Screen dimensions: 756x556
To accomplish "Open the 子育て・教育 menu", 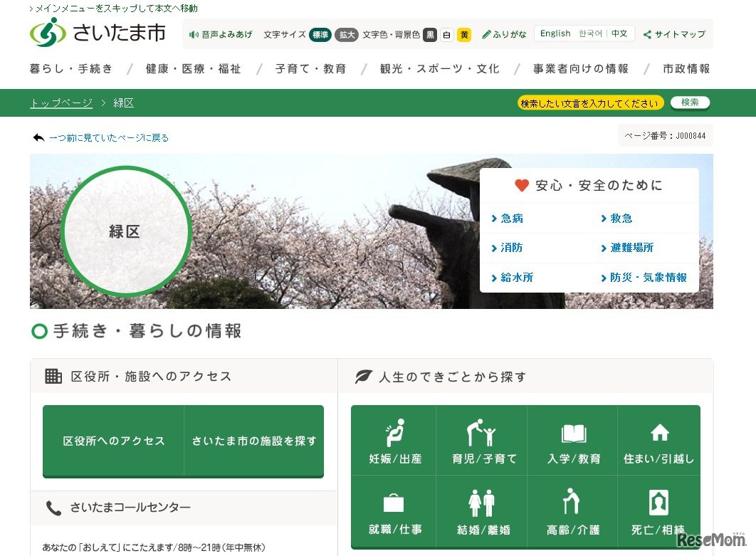I will pyautogui.click(x=311, y=68).
